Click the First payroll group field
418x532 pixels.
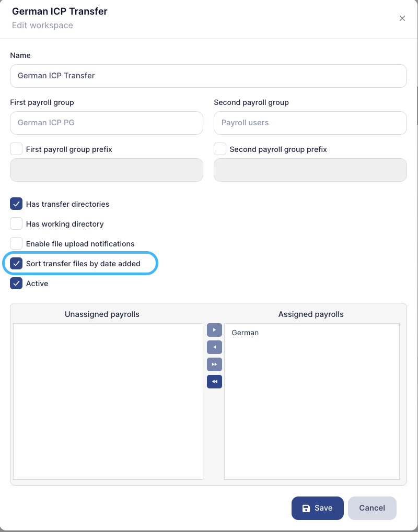click(x=107, y=123)
